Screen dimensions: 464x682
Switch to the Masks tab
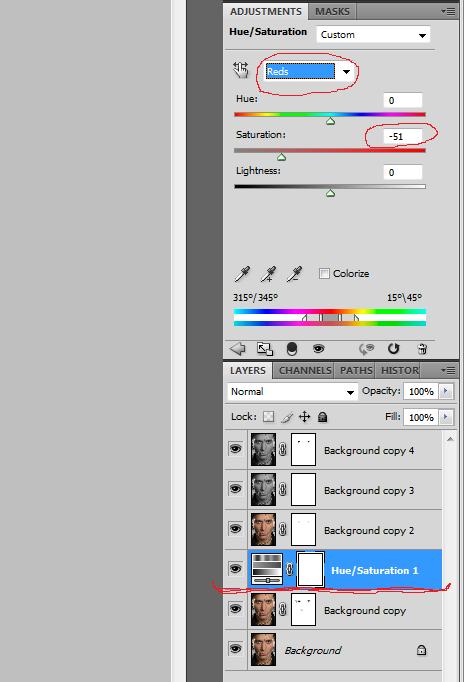332,11
